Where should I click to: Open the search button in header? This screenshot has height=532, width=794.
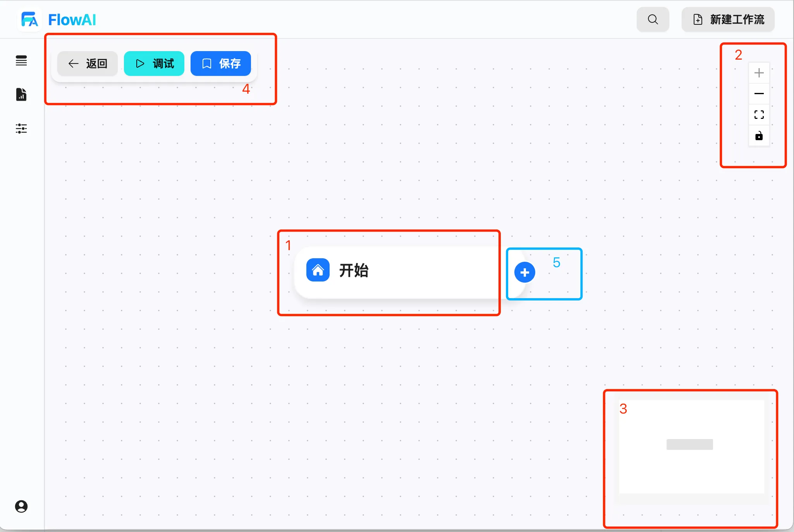pyautogui.click(x=653, y=19)
